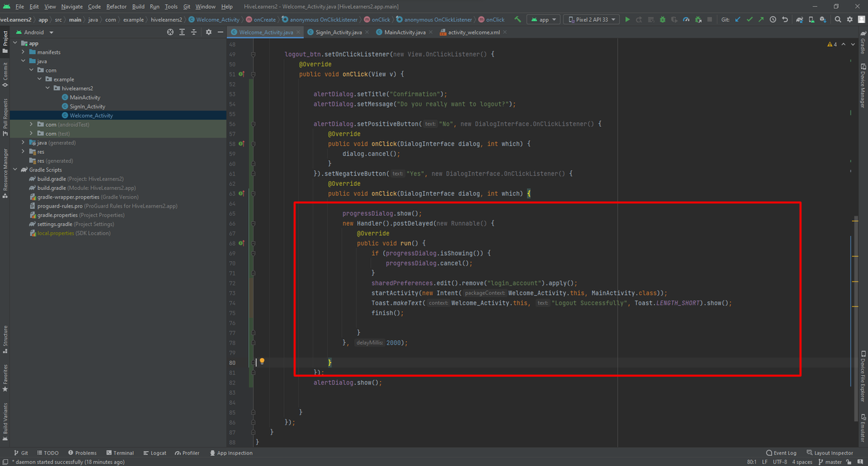868x466 pixels.
Task: Switch to SignIn_Activity.java tab
Action: pos(338,32)
